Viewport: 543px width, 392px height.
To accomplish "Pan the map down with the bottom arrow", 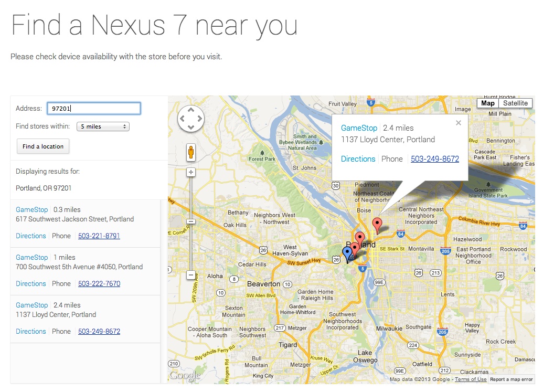I will click(x=191, y=127).
